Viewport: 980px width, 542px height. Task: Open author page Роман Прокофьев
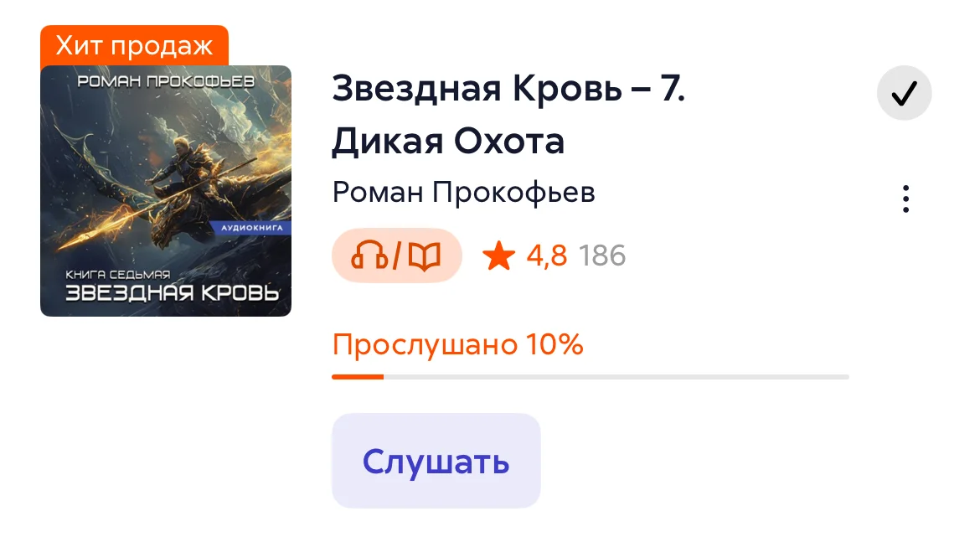[463, 192]
